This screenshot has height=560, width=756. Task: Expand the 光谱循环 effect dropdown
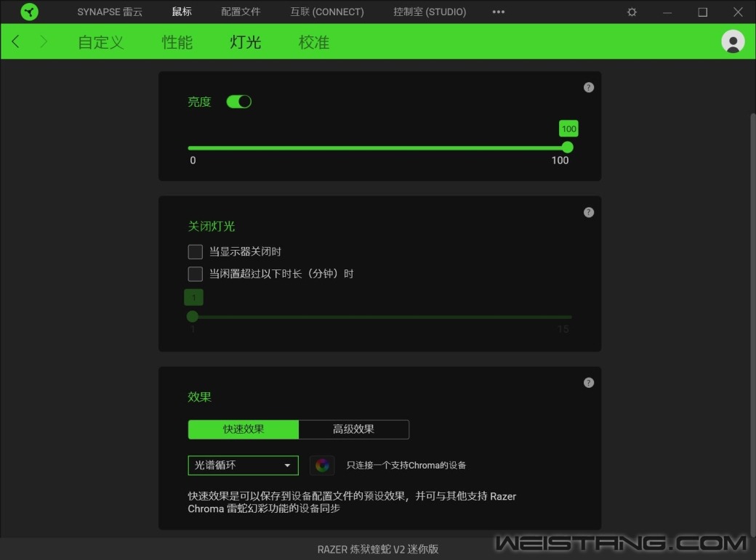coord(243,465)
